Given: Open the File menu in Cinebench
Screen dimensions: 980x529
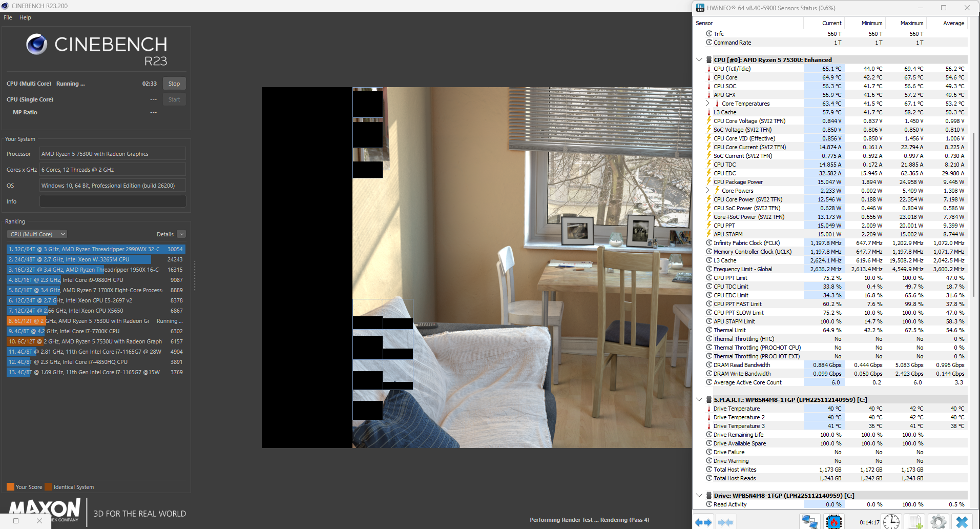Looking at the screenshot, I should point(8,17).
